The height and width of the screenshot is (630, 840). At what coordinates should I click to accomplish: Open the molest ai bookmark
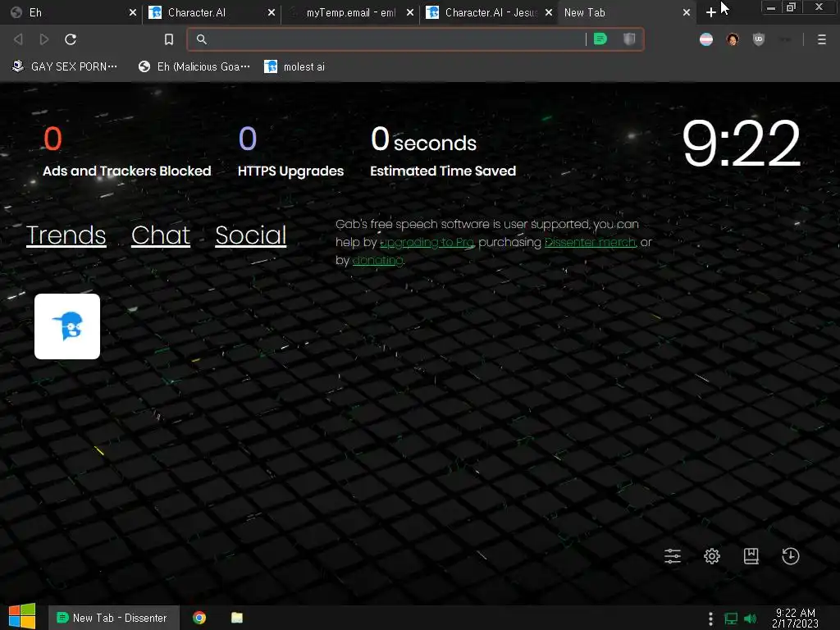click(294, 66)
